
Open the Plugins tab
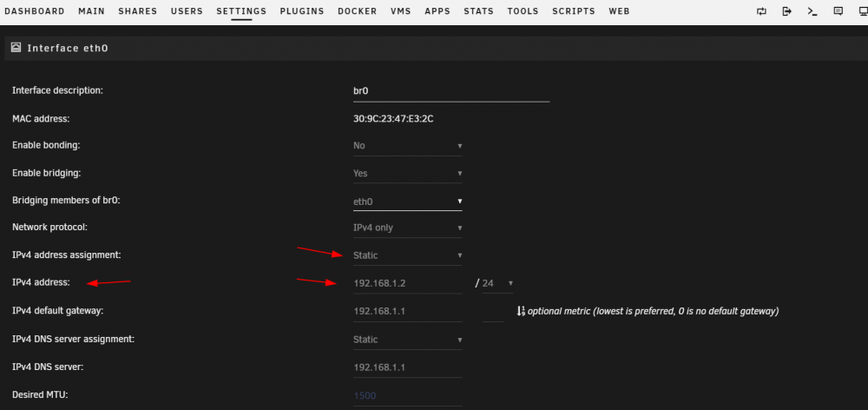point(302,11)
